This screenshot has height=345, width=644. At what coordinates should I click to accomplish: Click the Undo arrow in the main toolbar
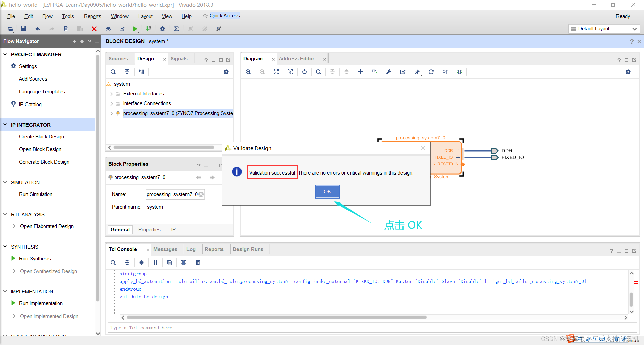pos(38,29)
